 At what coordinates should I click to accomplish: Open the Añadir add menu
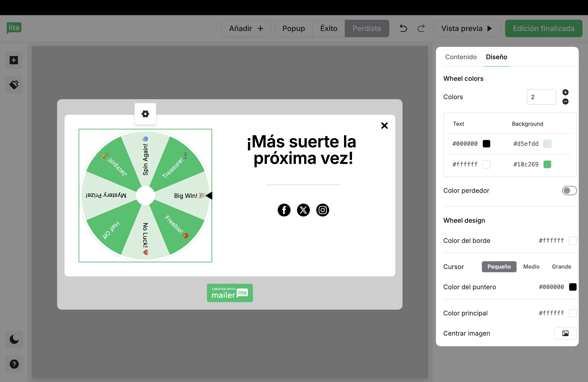(x=246, y=28)
